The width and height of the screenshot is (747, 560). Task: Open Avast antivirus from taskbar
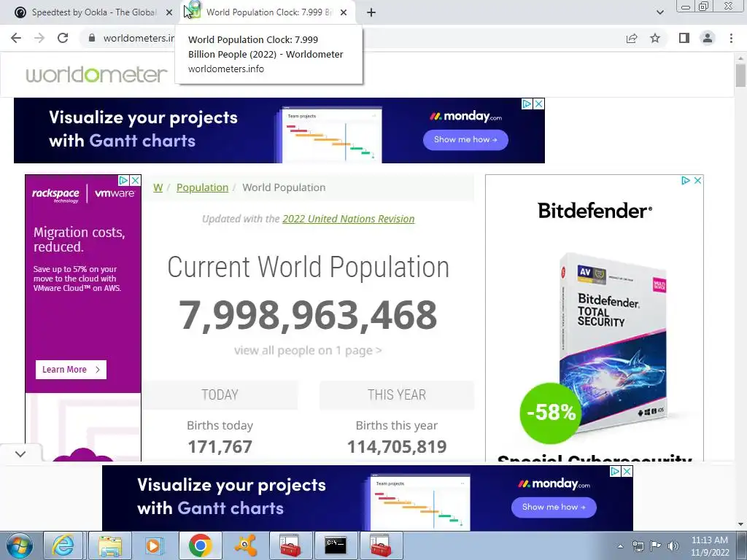[x=245, y=545]
